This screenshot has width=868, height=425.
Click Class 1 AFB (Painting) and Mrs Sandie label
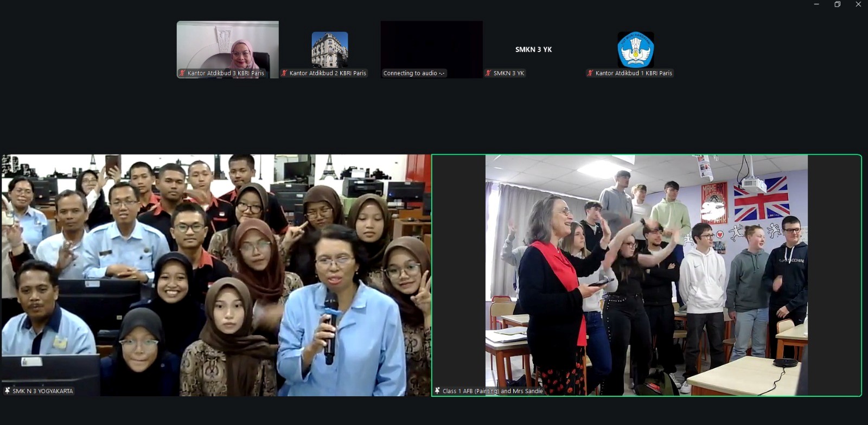pyautogui.click(x=493, y=391)
